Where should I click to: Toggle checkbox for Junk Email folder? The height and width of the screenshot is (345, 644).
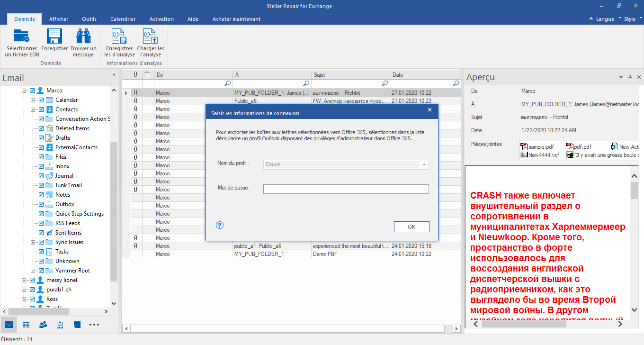pyautogui.click(x=41, y=185)
